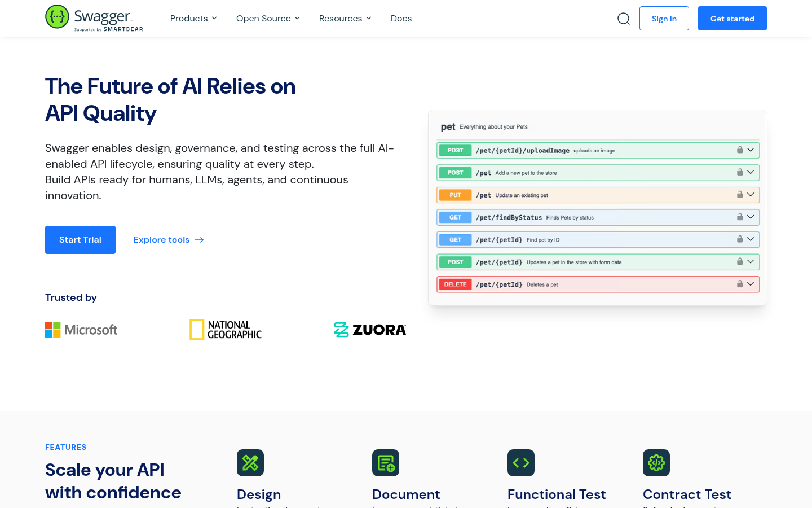Click the Zuora logo
This screenshot has width=812, height=508.
[x=370, y=330]
